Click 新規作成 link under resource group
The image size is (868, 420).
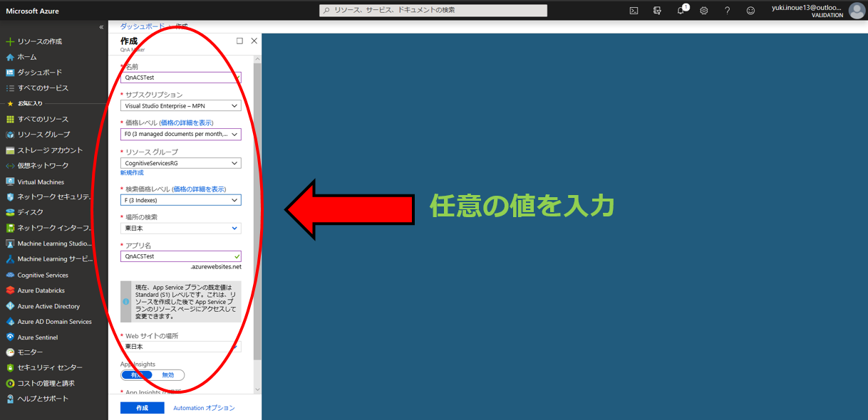(x=132, y=173)
